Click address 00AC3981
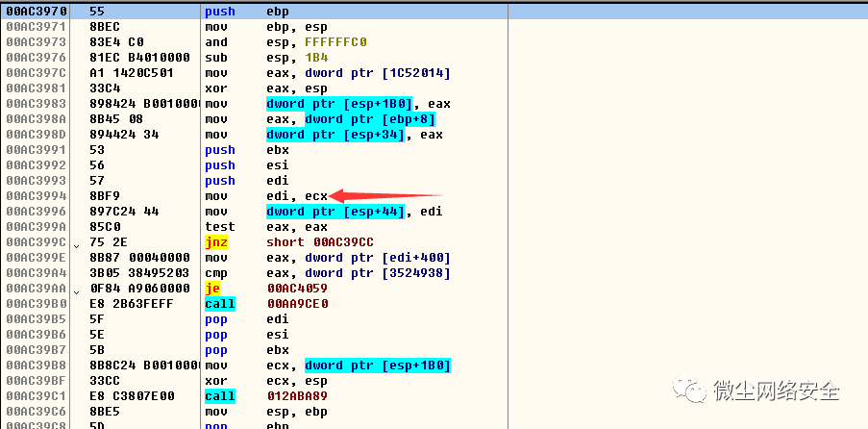Image resolution: width=868 pixels, height=429 pixels. click(x=36, y=88)
